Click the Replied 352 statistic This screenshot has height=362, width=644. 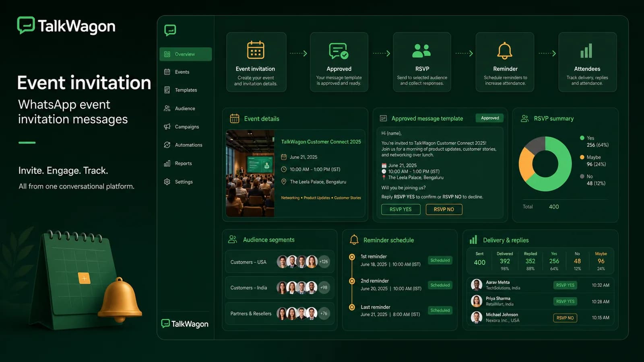pyautogui.click(x=530, y=261)
